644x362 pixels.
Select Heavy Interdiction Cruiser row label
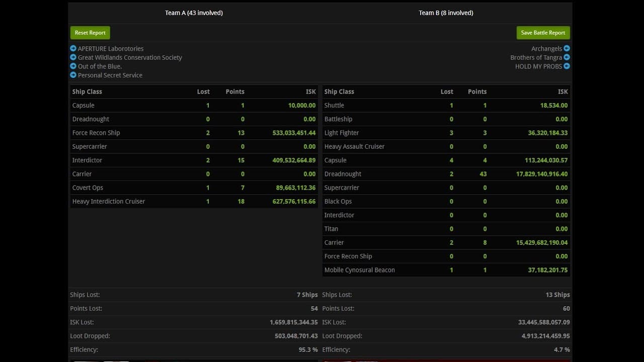pos(109,201)
